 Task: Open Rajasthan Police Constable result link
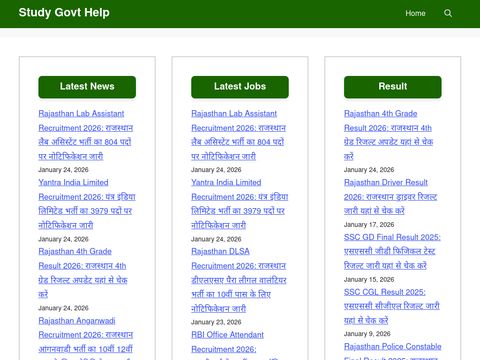click(x=393, y=351)
